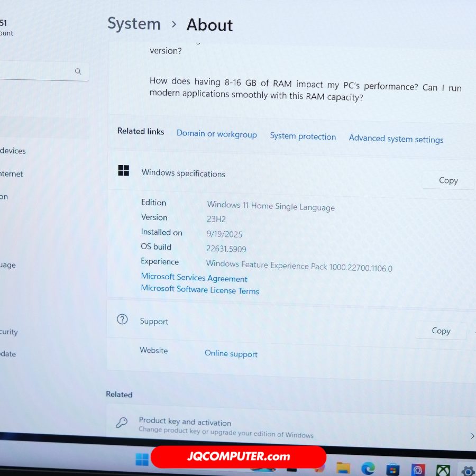Click the OS build label
The image size is (476, 476).
pos(156,246)
